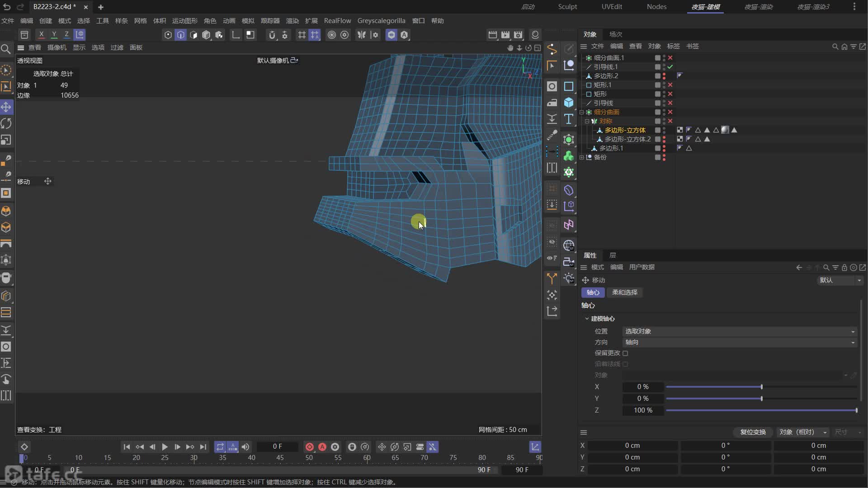
Task: Toggle the X axis lock icon
Action: (x=41, y=35)
